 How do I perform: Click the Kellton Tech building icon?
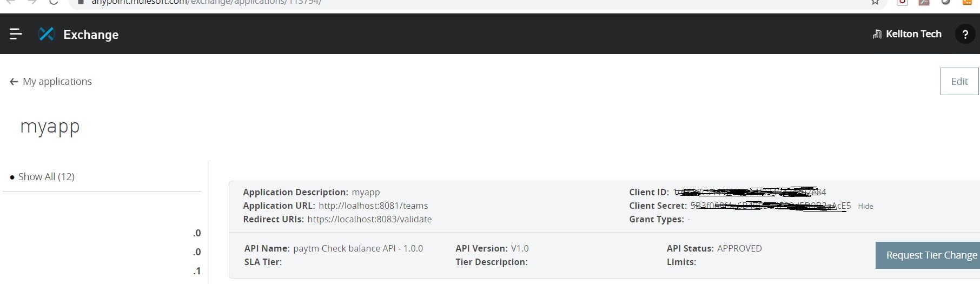point(877,34)
